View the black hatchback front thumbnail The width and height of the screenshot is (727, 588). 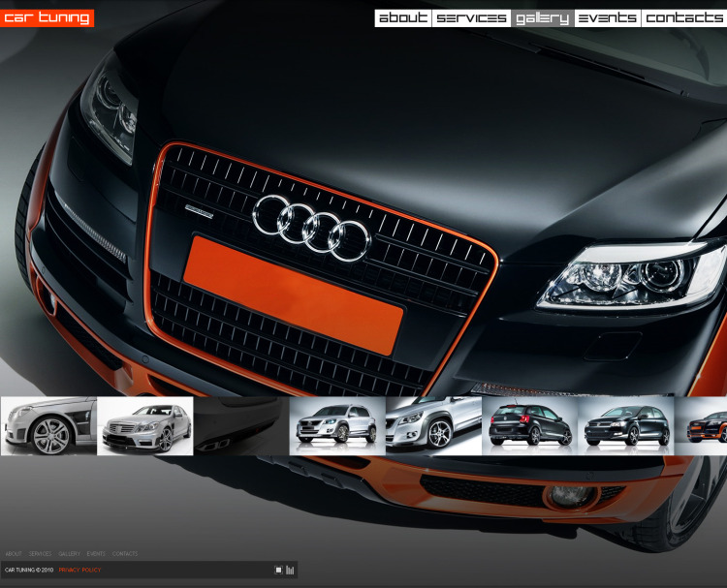click(626, 426)
